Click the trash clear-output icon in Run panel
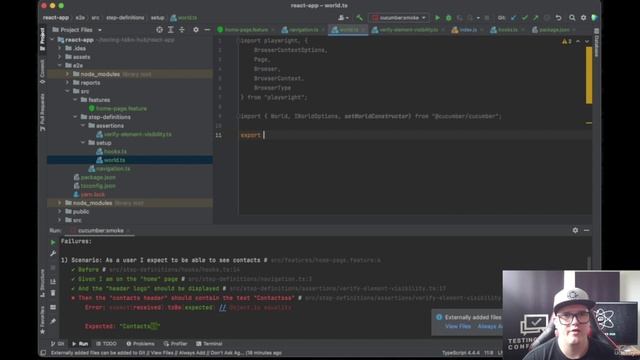This screenshot has width=640, height=360. [x=53, y=293]
